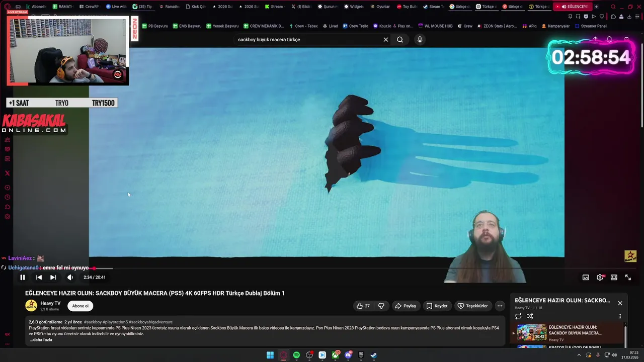The image size is (644, 362).
Task: Save the video with Kaydet
Action: [437, 306]
